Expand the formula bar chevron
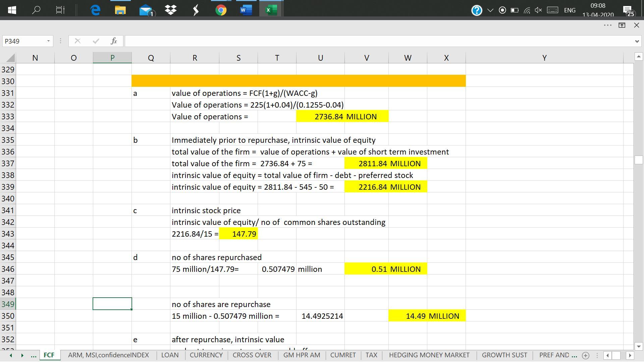The height and width of the screenshot is (362, 644). 637,41
